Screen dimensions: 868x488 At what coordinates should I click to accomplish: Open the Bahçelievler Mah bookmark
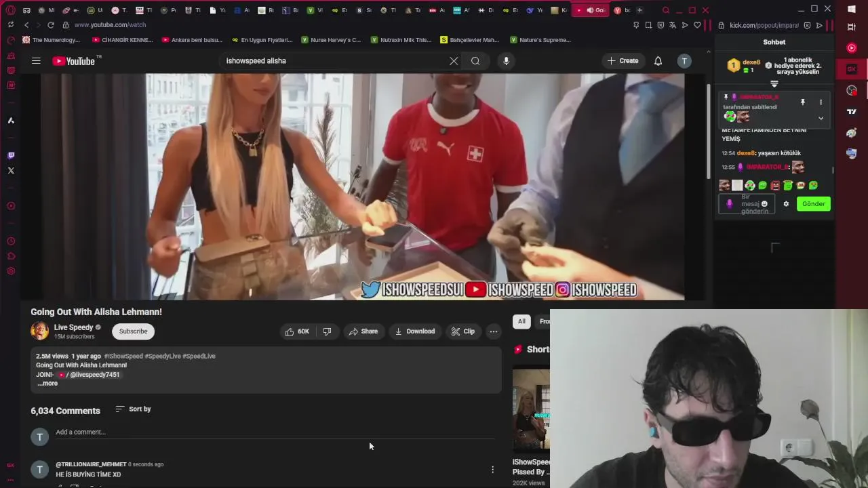click(470, 40)
